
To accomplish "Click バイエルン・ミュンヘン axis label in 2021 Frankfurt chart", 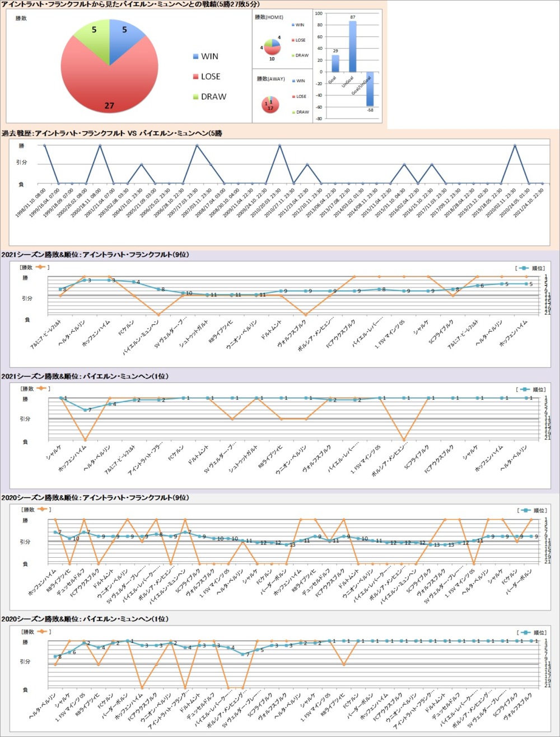I will coord(141,338).
